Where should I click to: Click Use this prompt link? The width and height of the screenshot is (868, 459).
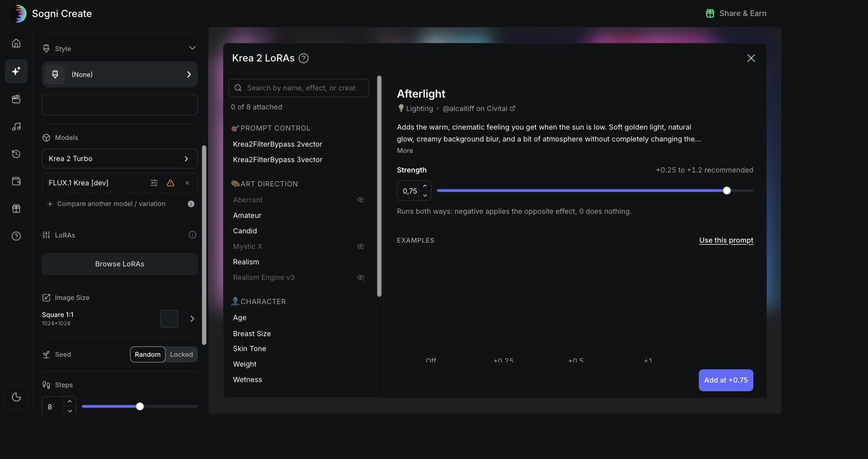click(726, 240)
